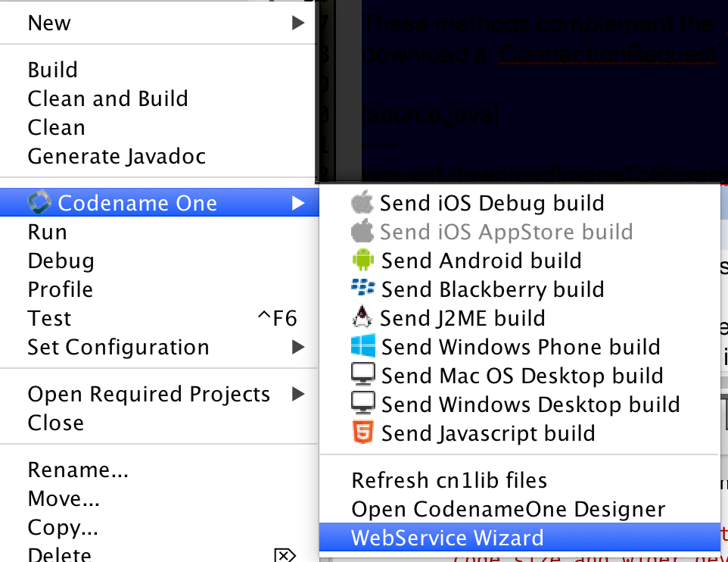Viewport: 728px width, 562px height.
Task: Open the WebService Wizard
Action: pyautogui.click(x=445, y=537)
